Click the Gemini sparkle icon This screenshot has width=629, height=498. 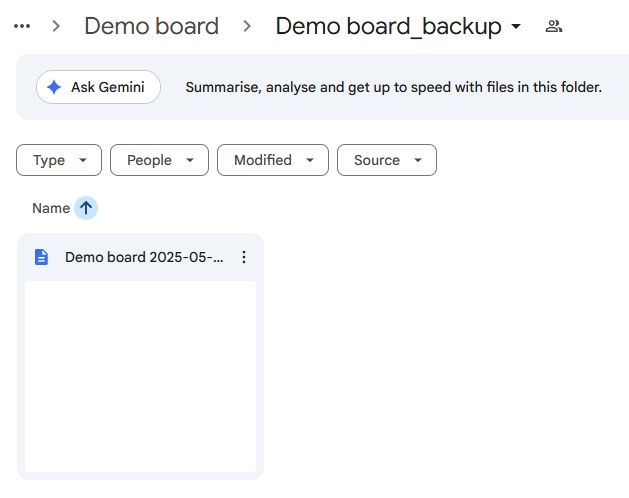54,87
